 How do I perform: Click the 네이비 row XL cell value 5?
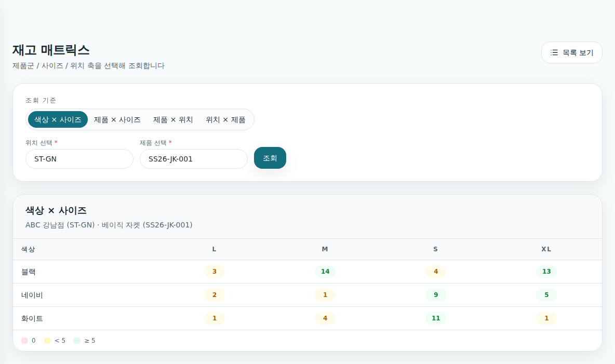546,295
